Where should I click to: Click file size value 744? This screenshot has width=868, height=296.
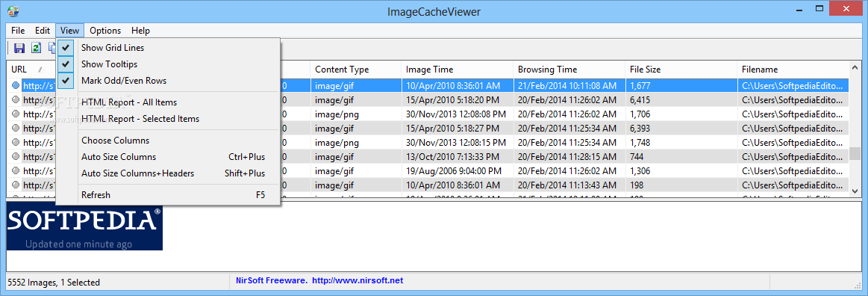pos(637,156)
